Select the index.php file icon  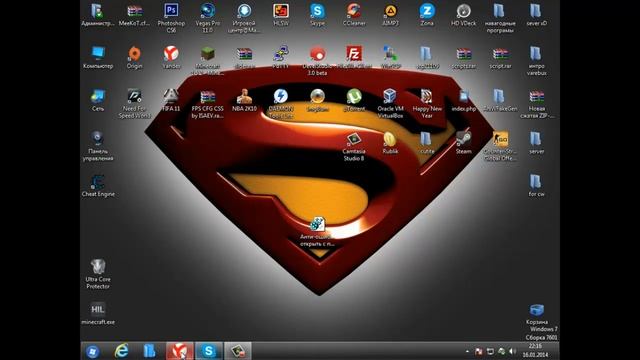(x=464, y=97)
